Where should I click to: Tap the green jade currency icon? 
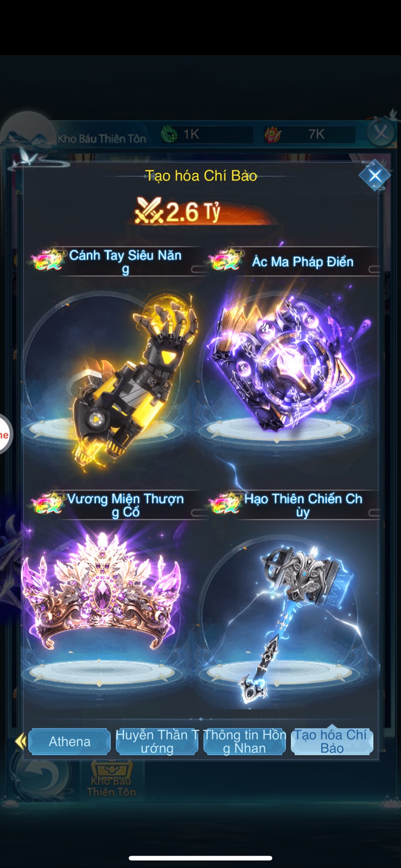click(170, 134)
